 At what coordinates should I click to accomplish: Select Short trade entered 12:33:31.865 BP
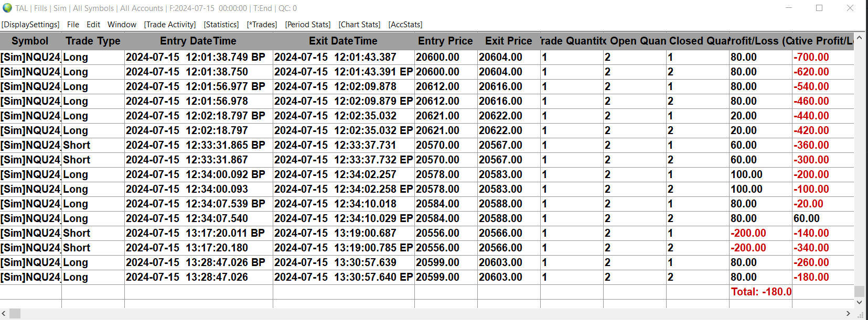199,145
